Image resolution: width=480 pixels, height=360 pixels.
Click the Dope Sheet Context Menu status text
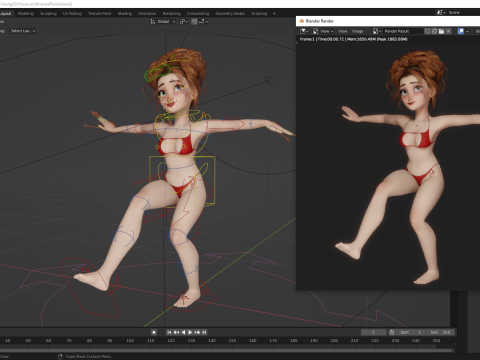88,357
